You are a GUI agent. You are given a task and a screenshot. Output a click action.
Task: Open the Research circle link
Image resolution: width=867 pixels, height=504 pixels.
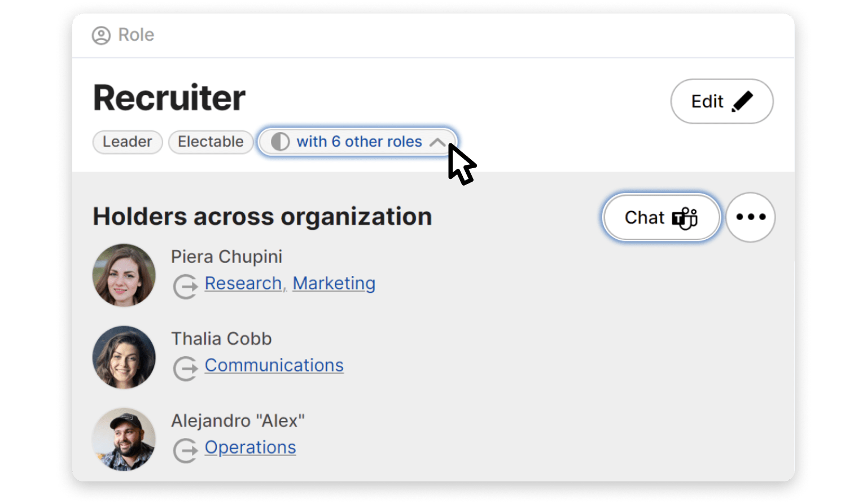[x=243, y=283]
